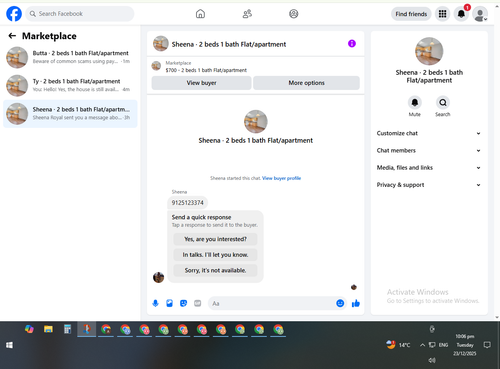Expand the Chat members section
This screenshot has width=500, height=369.
tap(429, 151)
